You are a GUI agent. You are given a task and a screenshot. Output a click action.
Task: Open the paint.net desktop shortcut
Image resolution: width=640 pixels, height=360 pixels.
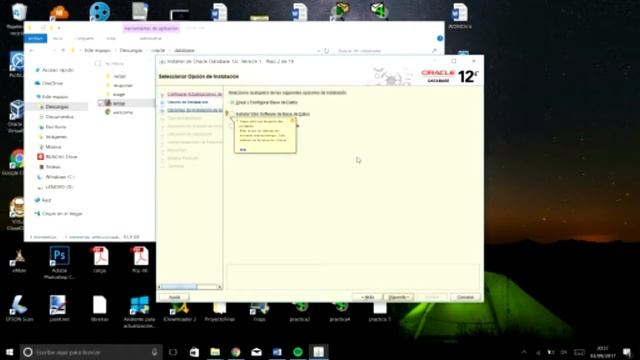point(59,308)
